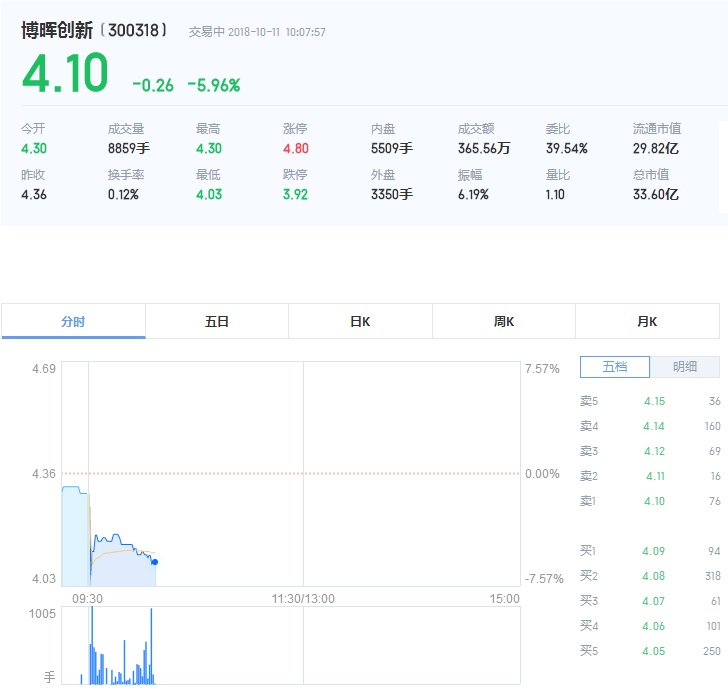Click the 涨停 limit-up value 4.80
Screen dimensions: 728x693
click(296, 149)
